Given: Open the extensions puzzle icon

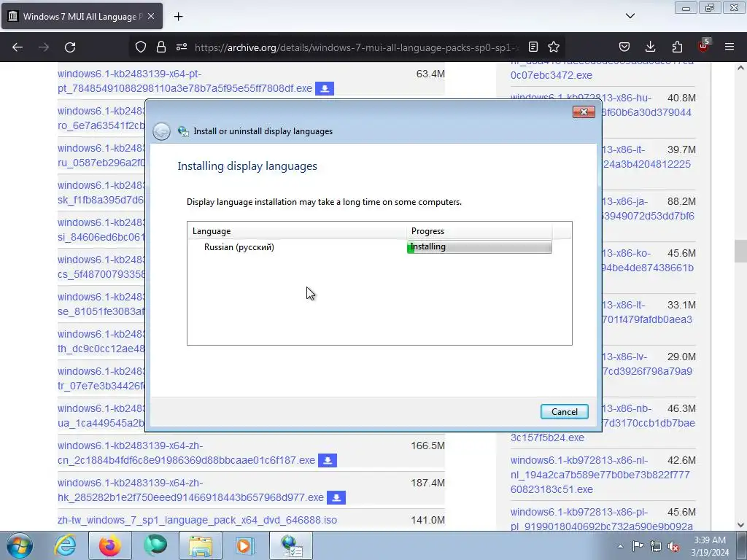Looking at the screenshot, I should pos(677,47).
